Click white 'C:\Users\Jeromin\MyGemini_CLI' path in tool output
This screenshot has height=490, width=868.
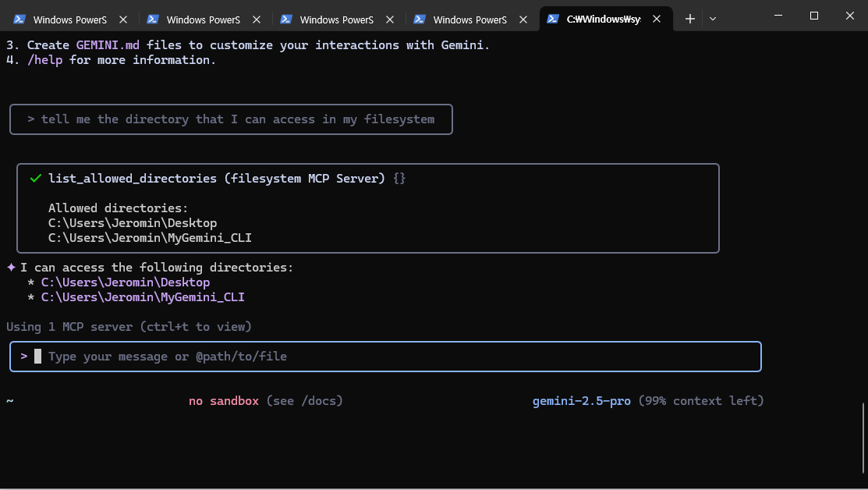150,238
